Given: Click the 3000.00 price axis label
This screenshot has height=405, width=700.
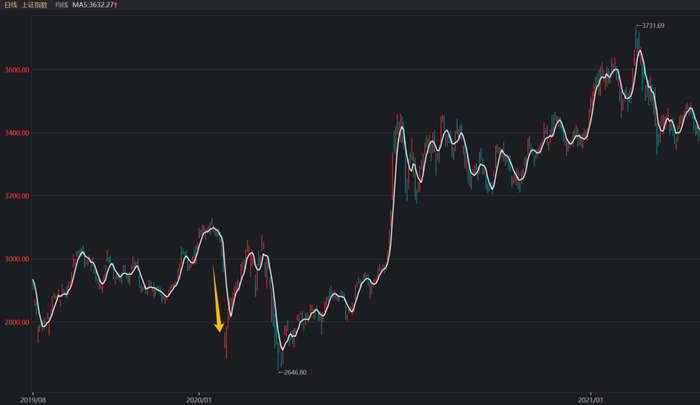Looking at the screenshot, I should 18,259.
